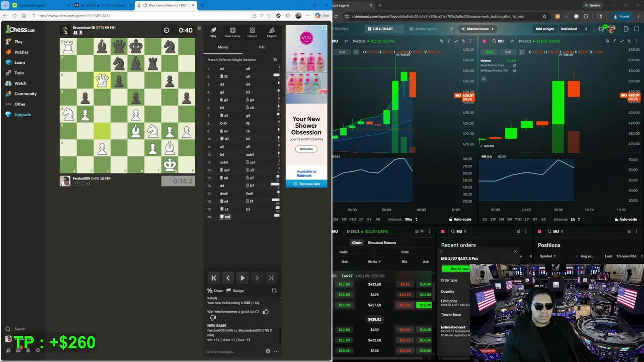The height and width of the screenshot is (362, 644).
Task: Open the 30m Interval dropdown
Action: [411, 219]
